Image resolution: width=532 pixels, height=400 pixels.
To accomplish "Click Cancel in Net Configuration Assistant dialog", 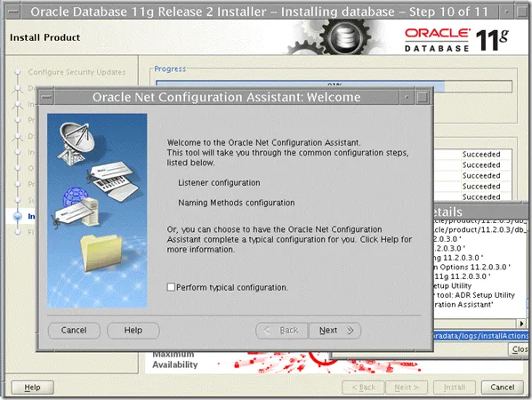I will pyautogui.click(x=74, y=330).
